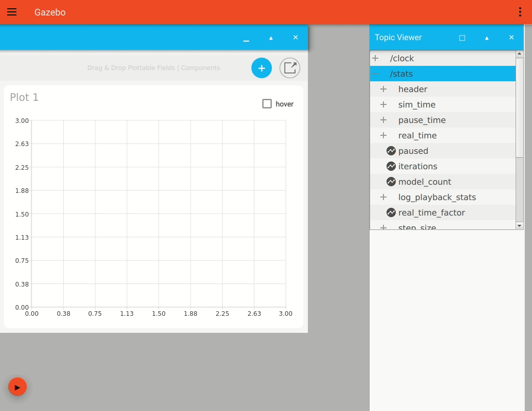532x411 pixels.
Task: Click the plottable field icon next to paused
Action: 391,151
